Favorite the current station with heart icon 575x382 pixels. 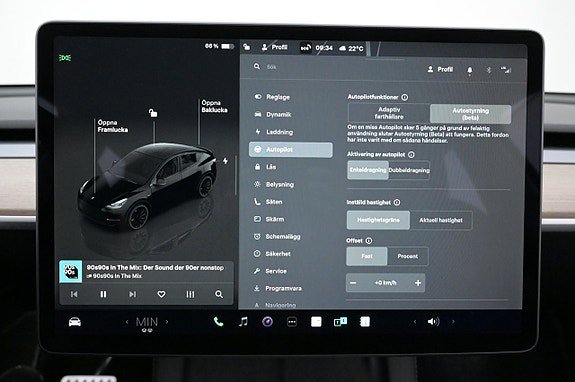pos(161,294)
